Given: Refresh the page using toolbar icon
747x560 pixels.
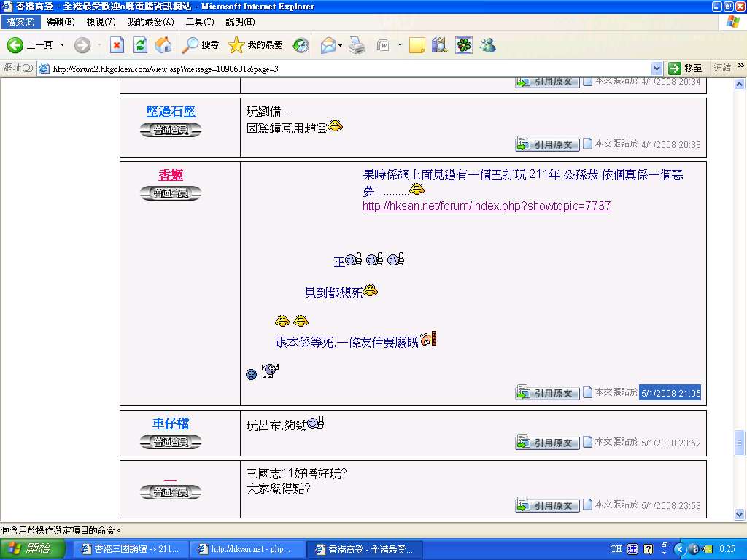Looking at the screenshot, I should pyautogui.click(x=140, y=45).
